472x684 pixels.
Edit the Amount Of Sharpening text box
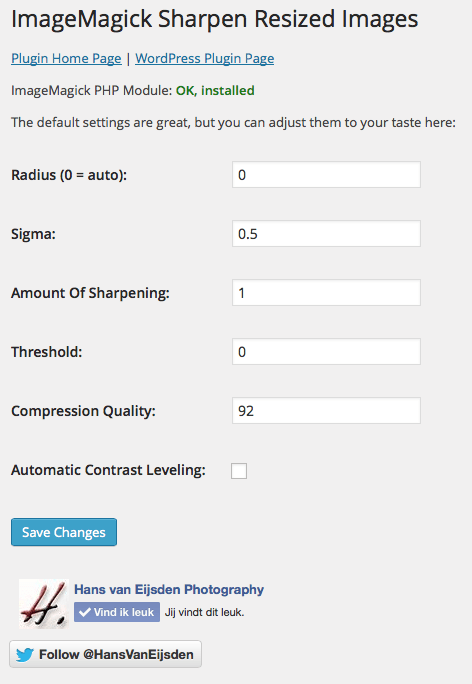click(326, 292)
